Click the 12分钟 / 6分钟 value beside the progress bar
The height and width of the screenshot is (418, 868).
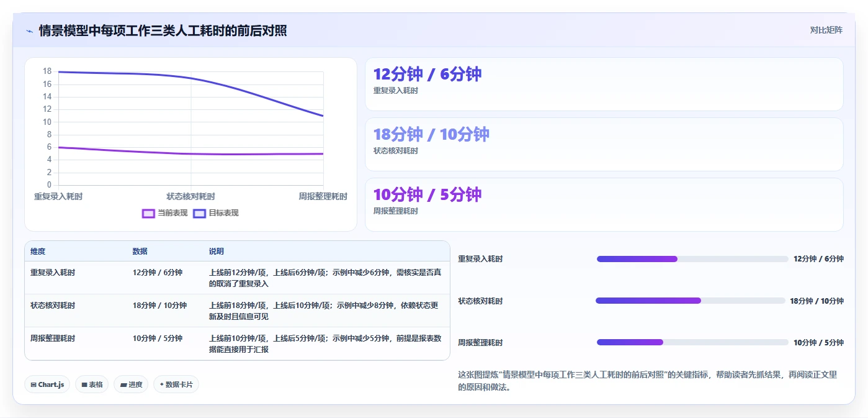coord(818,259)
